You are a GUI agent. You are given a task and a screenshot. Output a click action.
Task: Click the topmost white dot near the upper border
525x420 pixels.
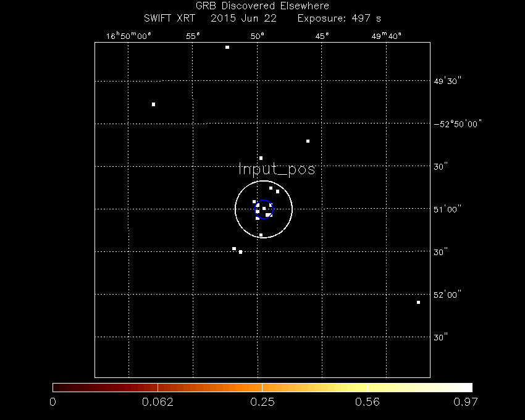227,47
